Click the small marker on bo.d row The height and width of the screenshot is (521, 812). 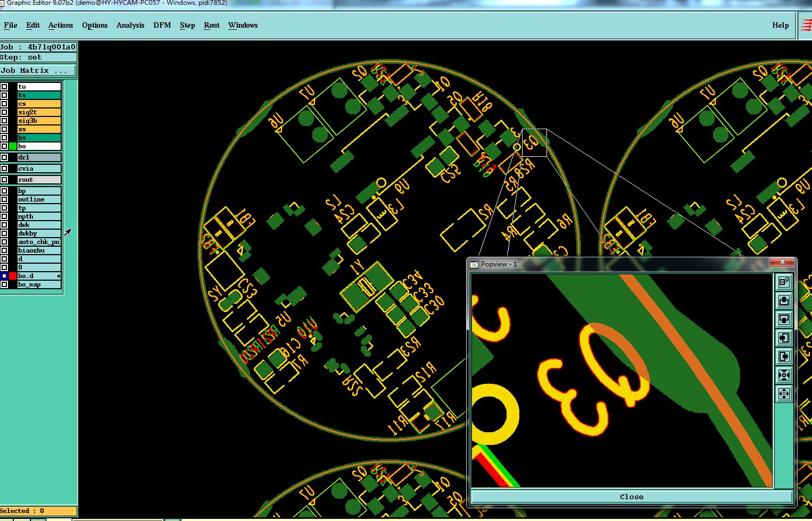click(59, 276)
